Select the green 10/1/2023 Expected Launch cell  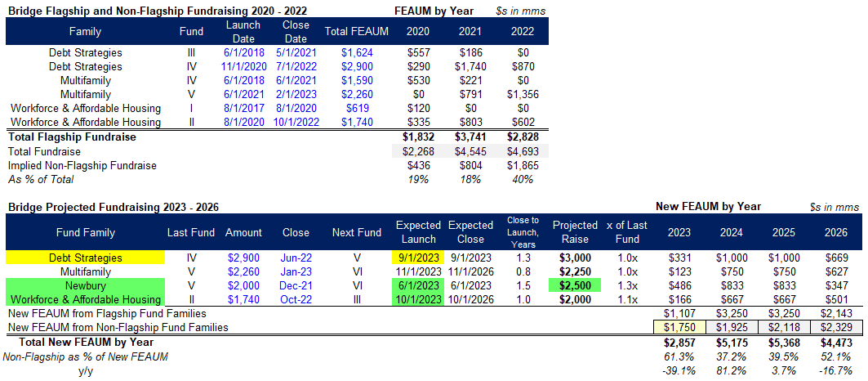417,299
